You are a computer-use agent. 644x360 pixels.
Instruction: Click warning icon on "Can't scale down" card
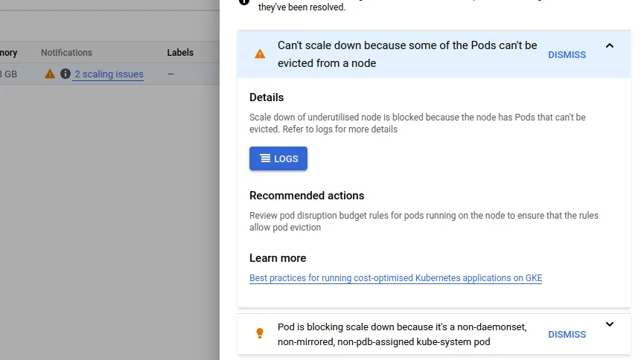(260, 54)
